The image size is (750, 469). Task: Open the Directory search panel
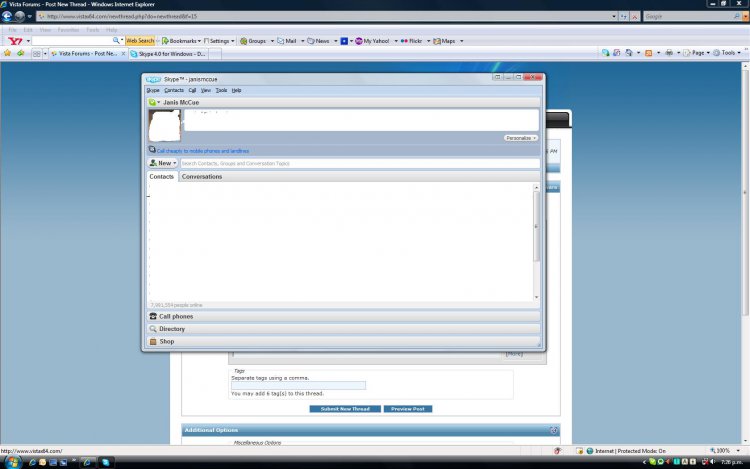pyautogui.click(x=172, y=329)
